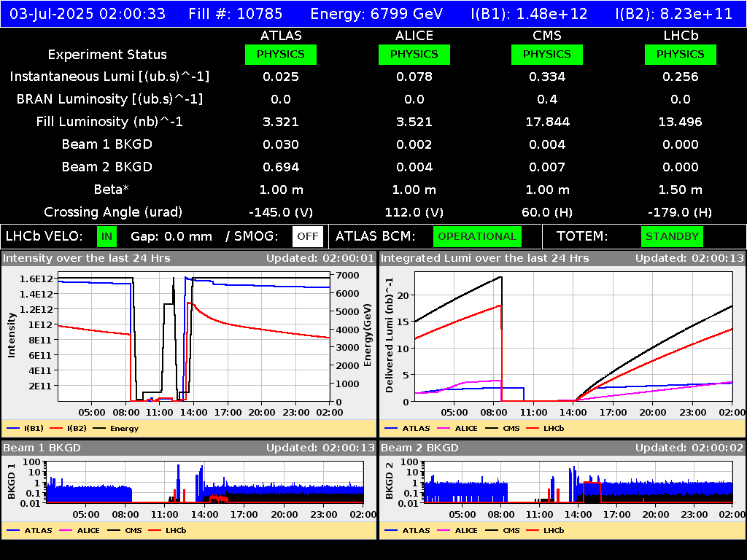Click the ATLAS PHYSICS status indicator
747x560 pixels.
[x=281, y=54]
